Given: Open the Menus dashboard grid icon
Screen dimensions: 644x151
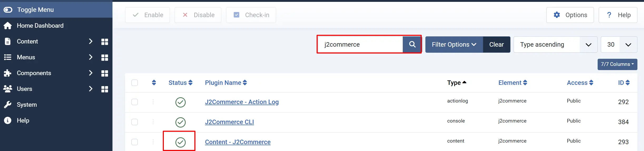Looking at the screenshot, I should (x=105, y=57).
